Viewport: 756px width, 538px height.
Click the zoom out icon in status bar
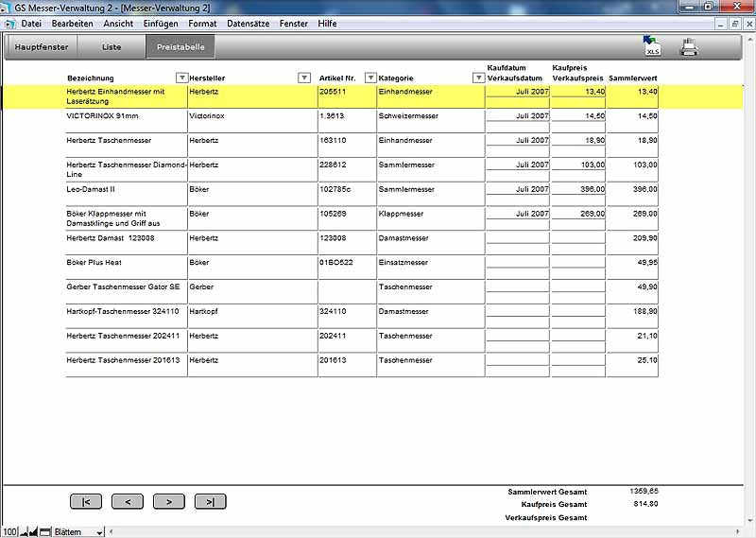coord(25,532)
